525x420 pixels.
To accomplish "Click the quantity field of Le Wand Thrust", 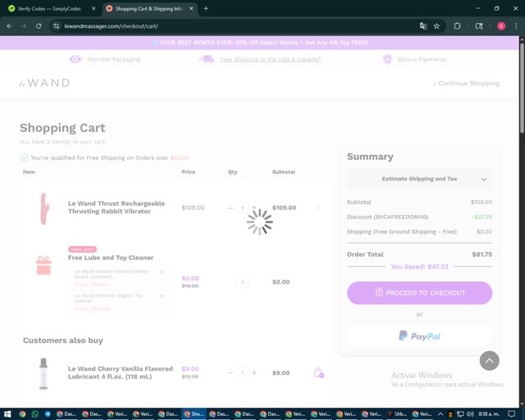I will [x=243, y=208].
